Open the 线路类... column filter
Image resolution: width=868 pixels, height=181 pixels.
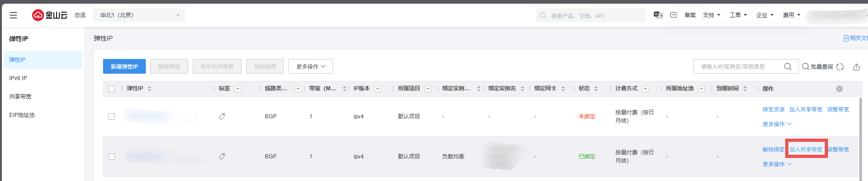tap(298, 89)
